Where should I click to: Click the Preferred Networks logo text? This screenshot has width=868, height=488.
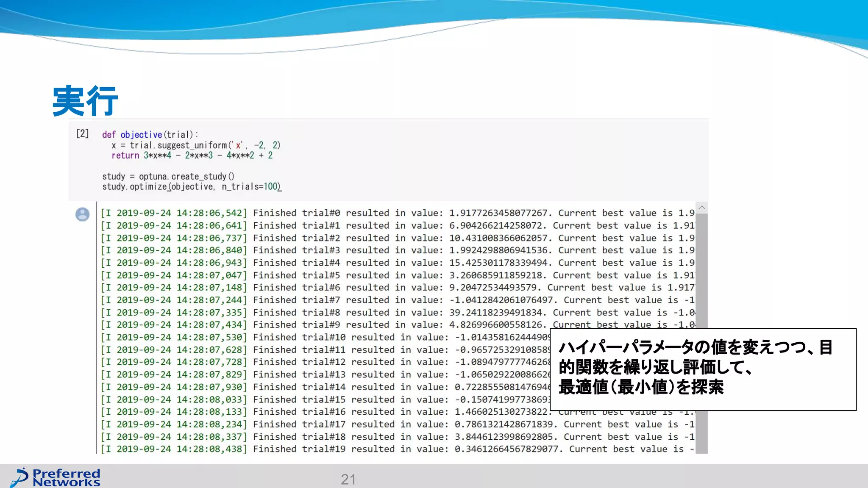click(67, 477)
